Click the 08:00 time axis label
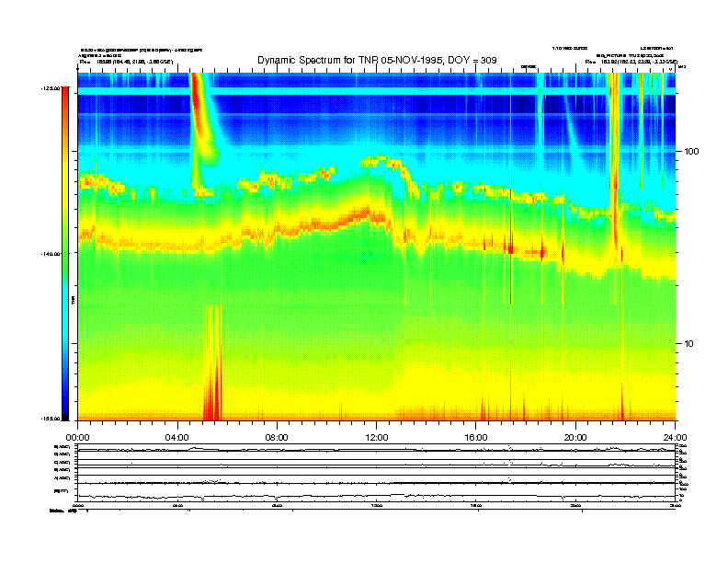728x563 pixels. [x=277, y=438]
